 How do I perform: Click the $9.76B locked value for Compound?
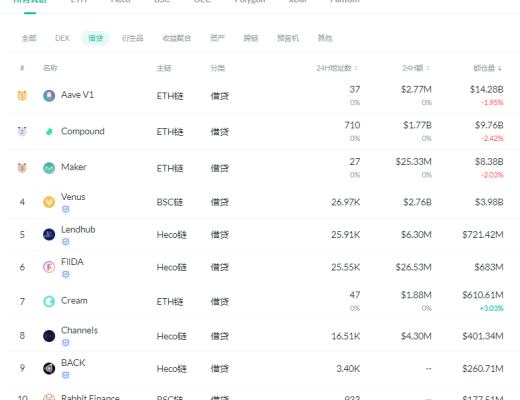[489, 125]
